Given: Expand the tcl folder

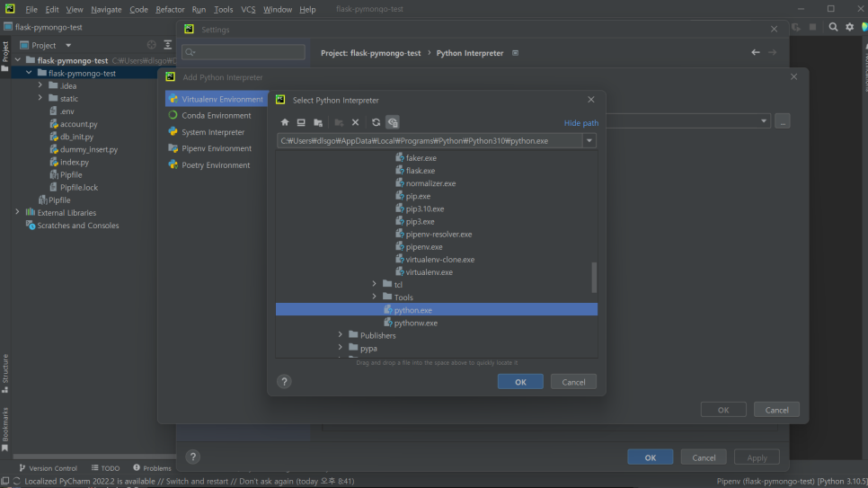Looking at the screenshot, I should tap(374, 284).
